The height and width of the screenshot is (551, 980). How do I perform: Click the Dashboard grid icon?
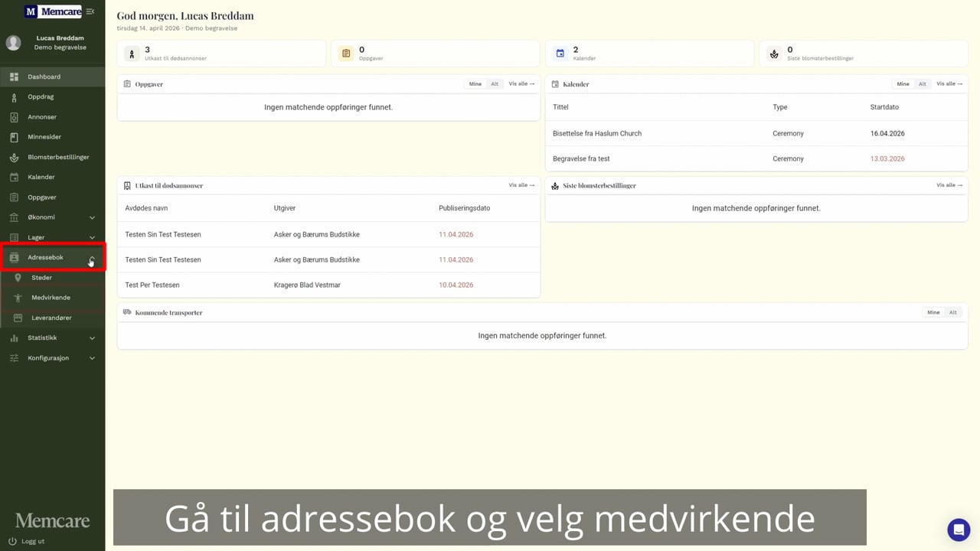pyautogui.click(x=14, y=77)
